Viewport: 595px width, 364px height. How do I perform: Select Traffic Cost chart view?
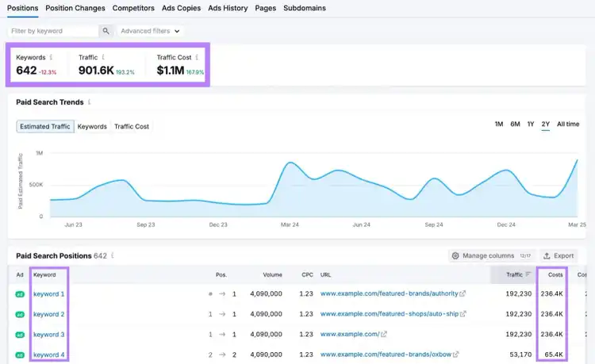[132, 126]
